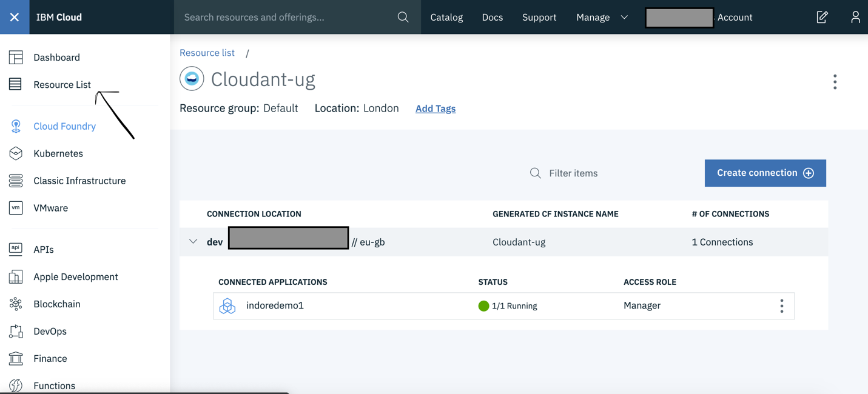Open the feedback edit icon in header

[822, 17]
